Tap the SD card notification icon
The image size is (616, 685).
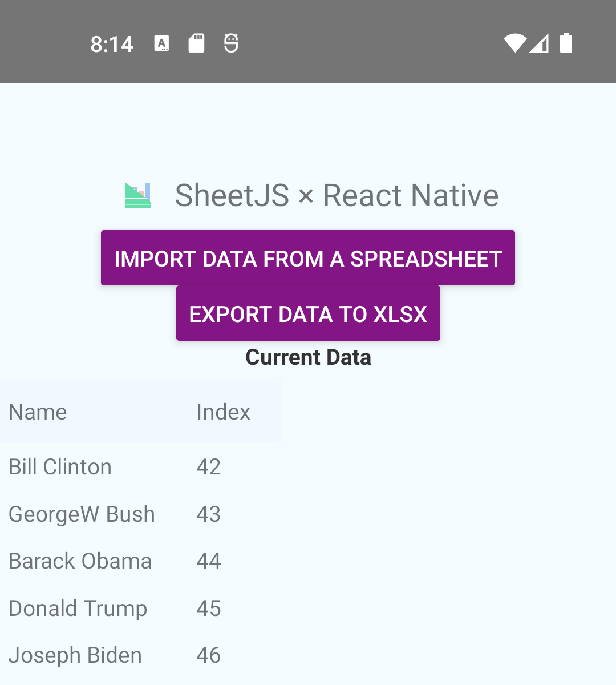pos(196,43)
